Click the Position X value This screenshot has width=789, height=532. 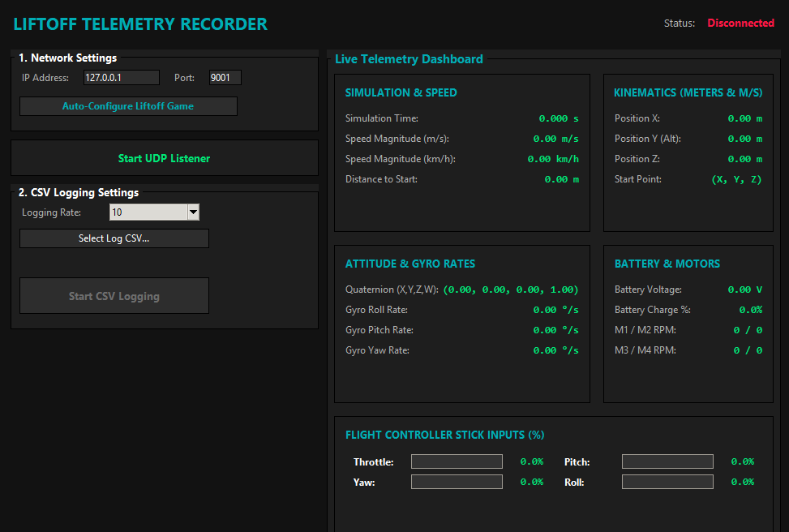pos(744,118)
